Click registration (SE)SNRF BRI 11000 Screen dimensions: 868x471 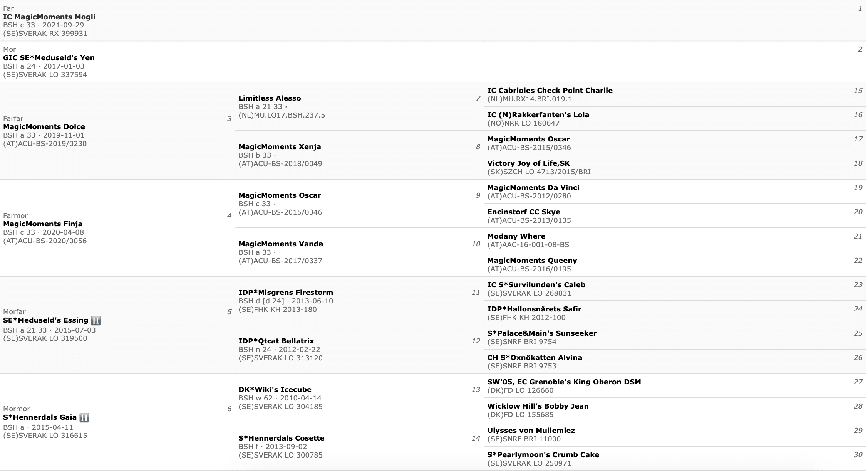(x=524, y=439)
